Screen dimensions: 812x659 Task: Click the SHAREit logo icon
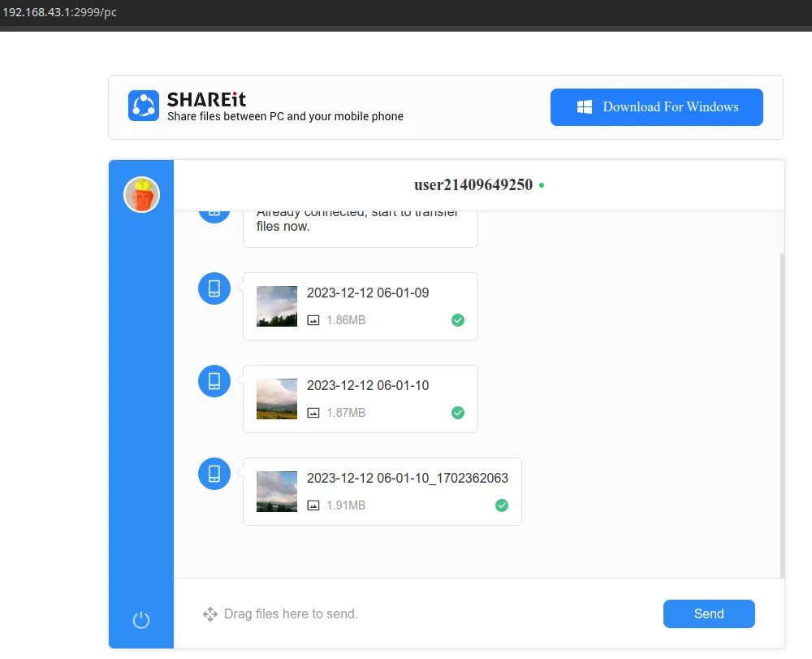click(x=144, y=106)
